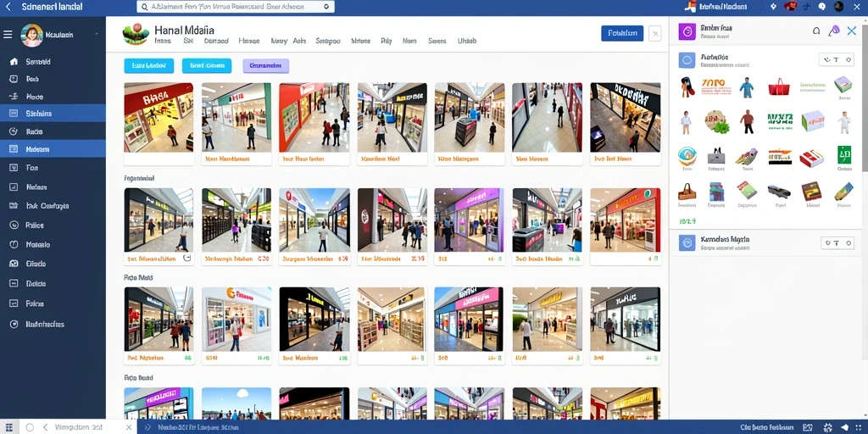Click the small square icon on the second-row first card
Screen dimensions: 868x434
pos(186,258)
